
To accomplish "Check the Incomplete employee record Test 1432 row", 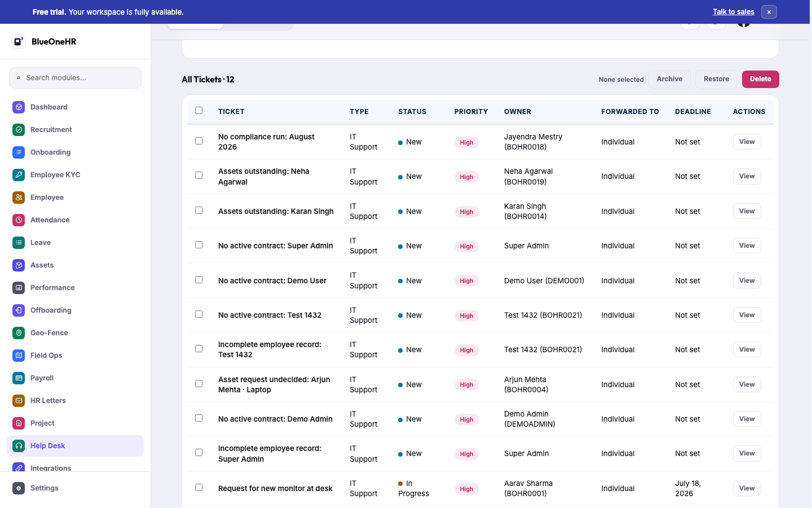I will [x=198, y=349].
